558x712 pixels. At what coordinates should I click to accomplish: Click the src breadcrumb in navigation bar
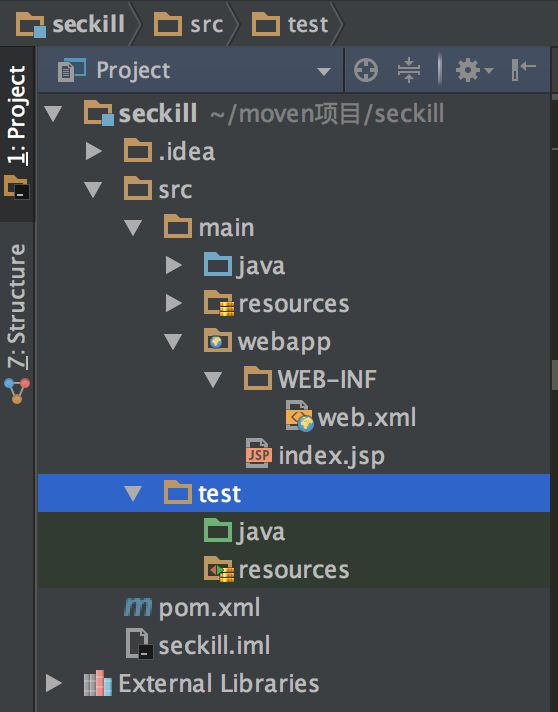point(189,24)
